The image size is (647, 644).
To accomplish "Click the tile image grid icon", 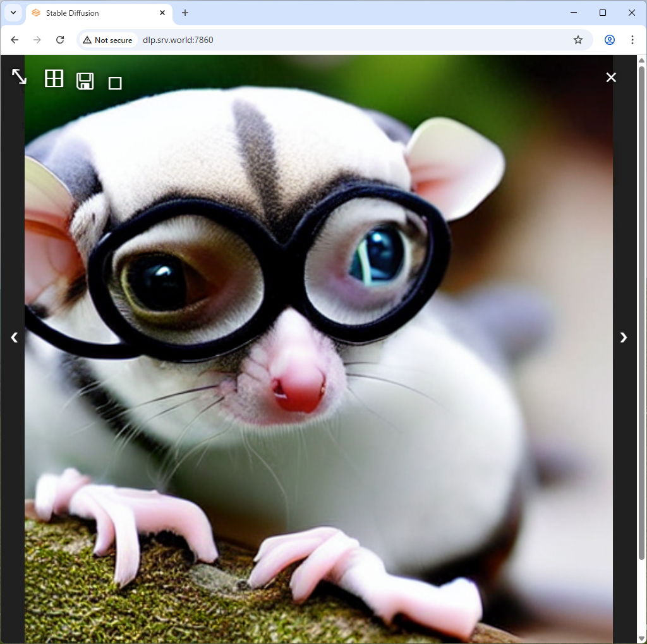I will pyautogui.click(x=54, y=78).
